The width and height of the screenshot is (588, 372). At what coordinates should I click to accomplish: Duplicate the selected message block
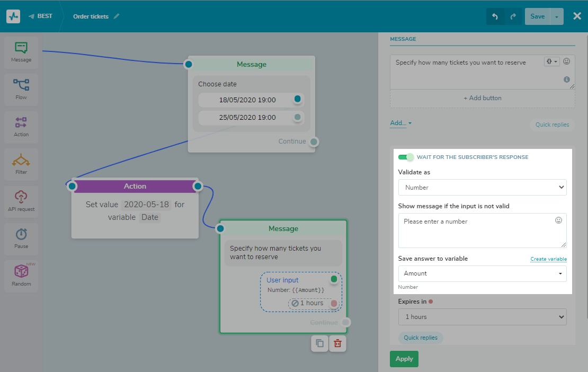(319, 343)
